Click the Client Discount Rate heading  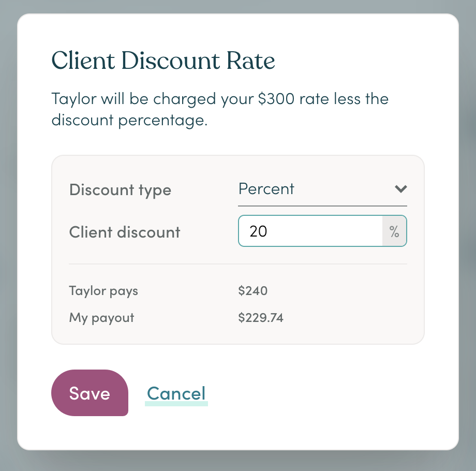click(x=162, y=61)
